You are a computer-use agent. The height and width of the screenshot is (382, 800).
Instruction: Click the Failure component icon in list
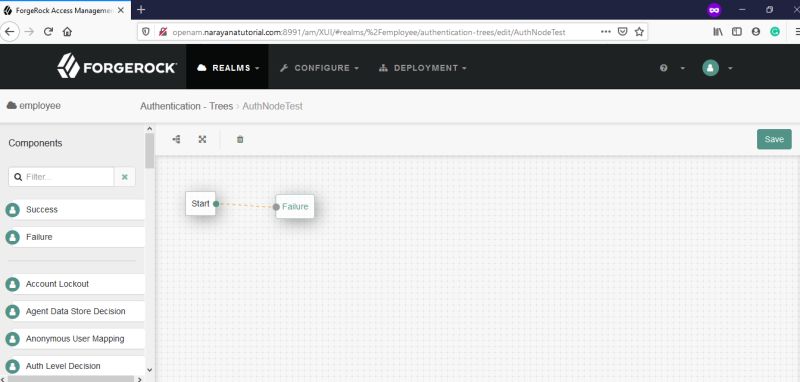pos(13,237)
